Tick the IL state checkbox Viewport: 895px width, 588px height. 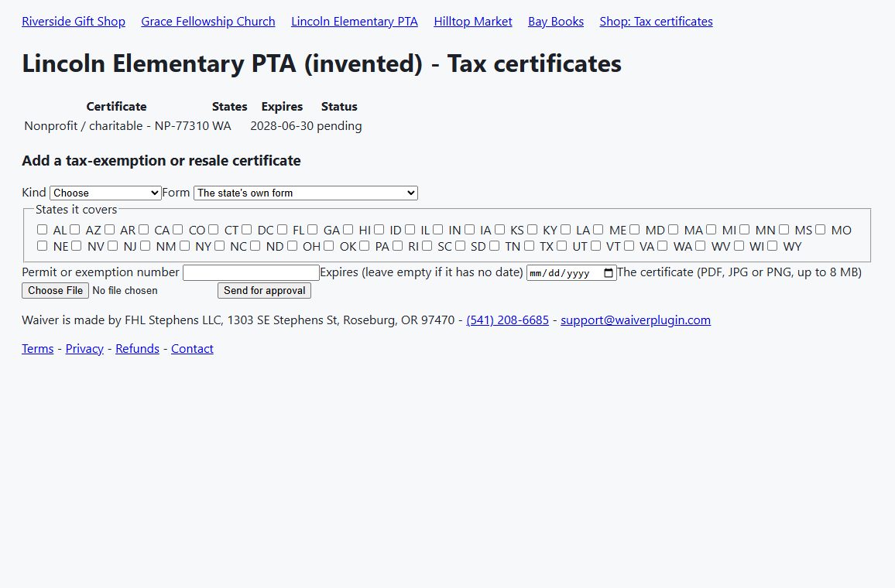(x=410, y=229)
